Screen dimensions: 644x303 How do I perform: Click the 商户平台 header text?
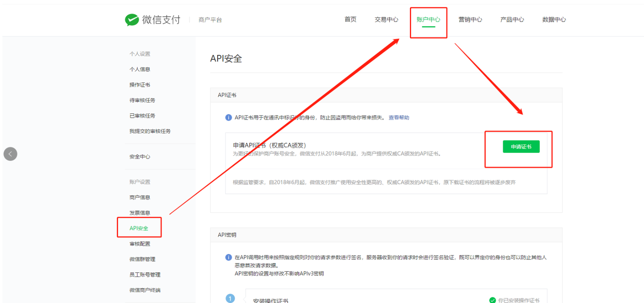[x=210, y=20]
